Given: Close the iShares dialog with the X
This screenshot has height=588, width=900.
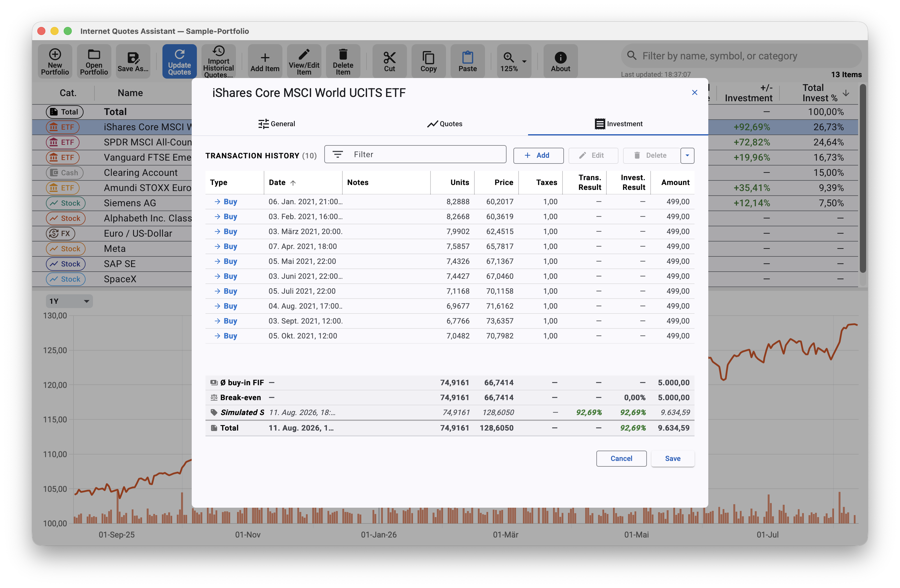Looking at the screenshot, I should 694,93.
